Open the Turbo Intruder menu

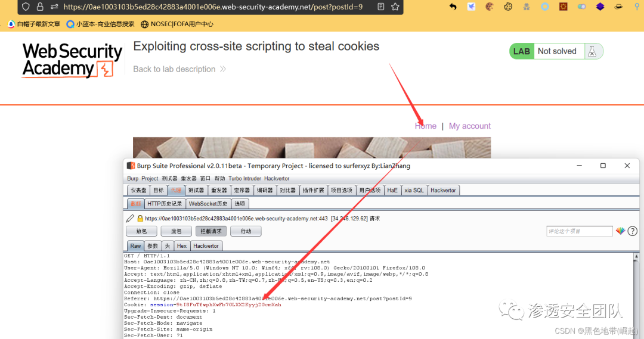coord(245,179)
